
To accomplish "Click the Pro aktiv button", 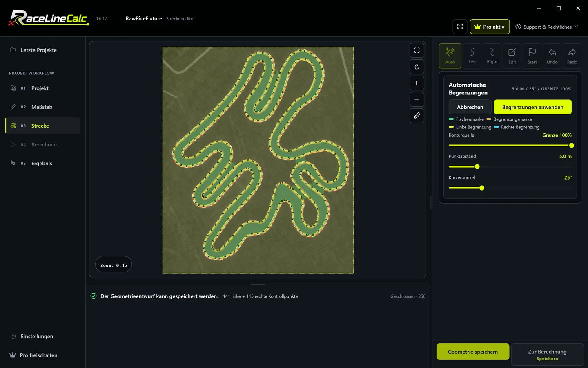I will click(490, 27).
